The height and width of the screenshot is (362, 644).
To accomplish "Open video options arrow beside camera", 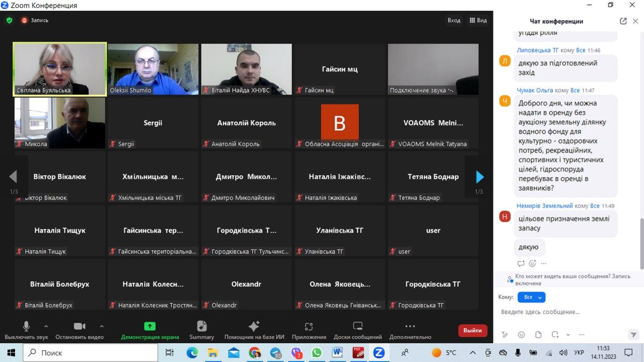I will click(x=102, y=326).
